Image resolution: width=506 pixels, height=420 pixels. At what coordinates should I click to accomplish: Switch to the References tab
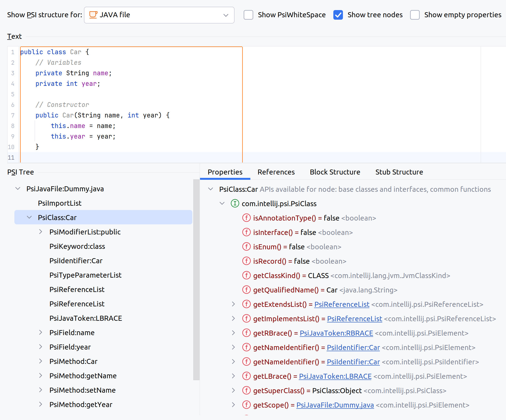(276, 172)
